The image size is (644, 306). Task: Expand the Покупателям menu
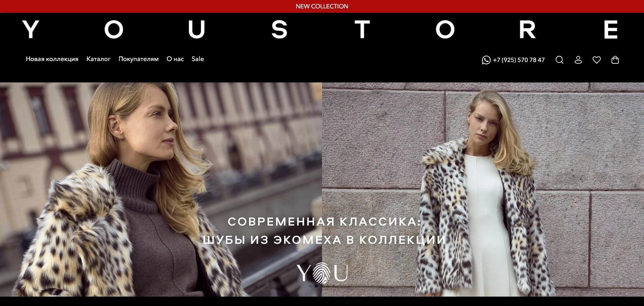(139, 59)
